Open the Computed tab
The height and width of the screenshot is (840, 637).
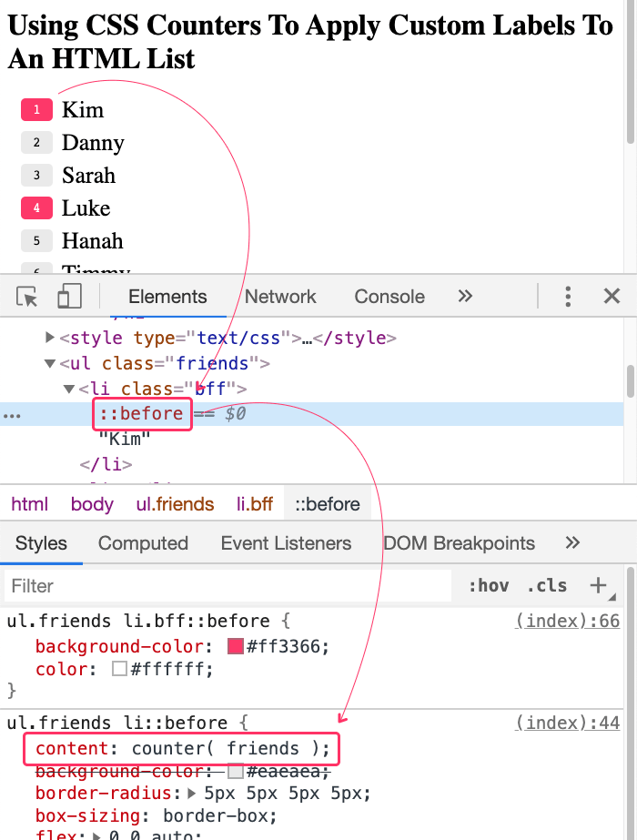pyautogui.click(x=143, y=543)
